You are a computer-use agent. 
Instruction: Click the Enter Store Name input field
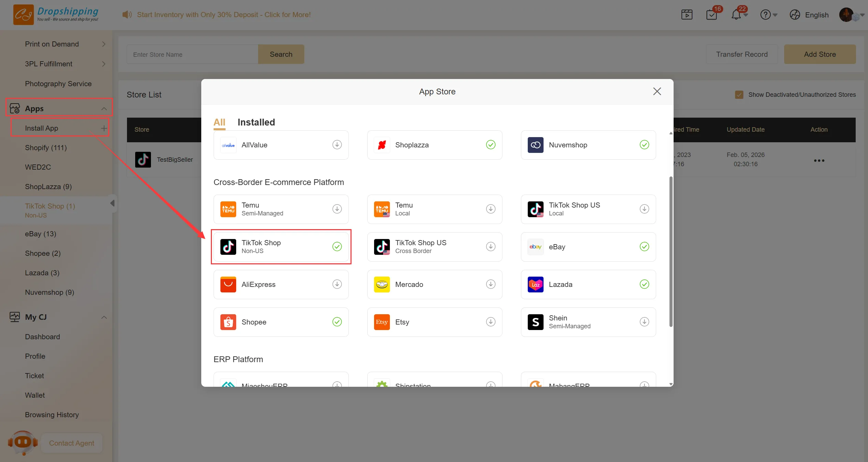tap(192, 54)
